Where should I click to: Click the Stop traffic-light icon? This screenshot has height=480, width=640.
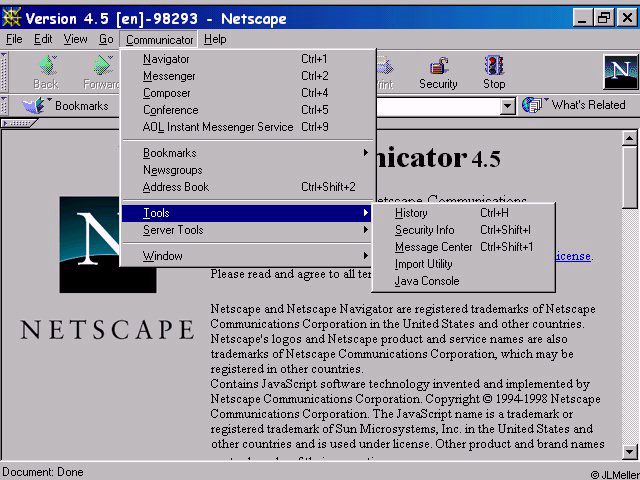pyautogui.click(x=494, y=65)
